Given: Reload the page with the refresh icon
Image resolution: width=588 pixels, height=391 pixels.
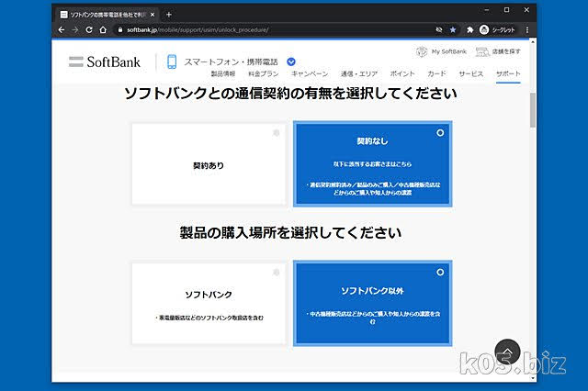Looking at the screenshot, I should coord(89,29).
